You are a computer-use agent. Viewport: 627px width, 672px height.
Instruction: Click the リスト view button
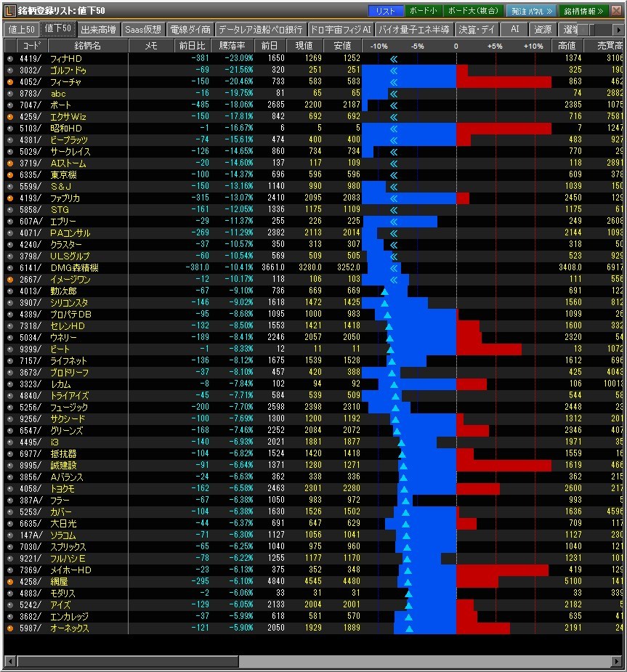[x=385, y=11]
